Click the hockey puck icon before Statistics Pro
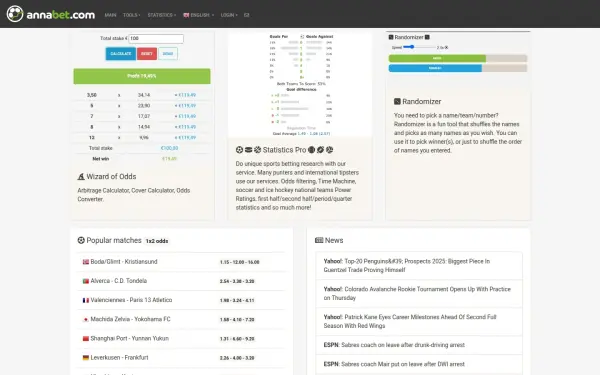The image size is (600, 375). (x=248, y=150)
